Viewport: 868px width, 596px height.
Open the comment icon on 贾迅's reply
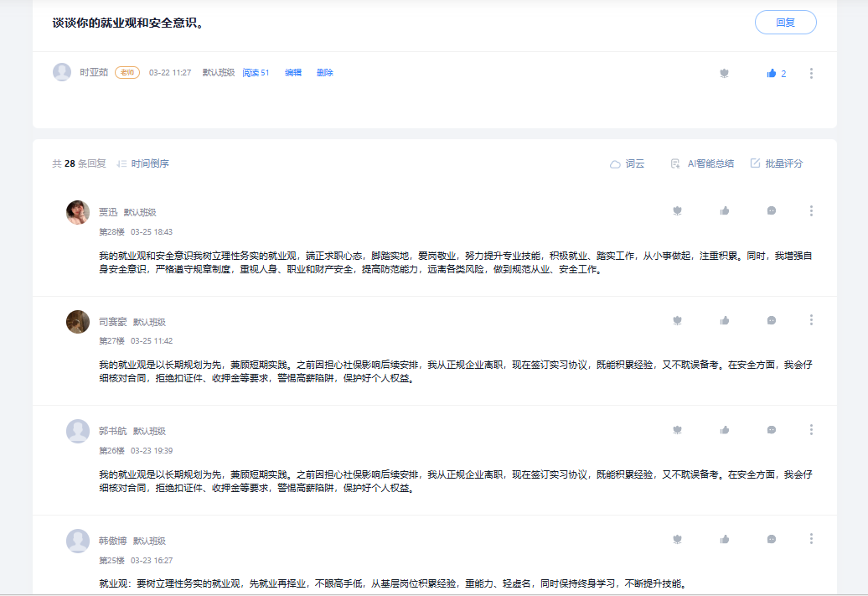(771, 210)
